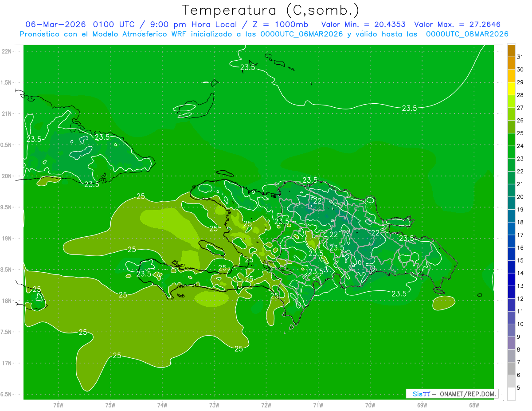Click the colorbar scale label 27
Image resolution: width=532 pixels, height=411 pixels.
pyautogui.click(x=520, y=108)
